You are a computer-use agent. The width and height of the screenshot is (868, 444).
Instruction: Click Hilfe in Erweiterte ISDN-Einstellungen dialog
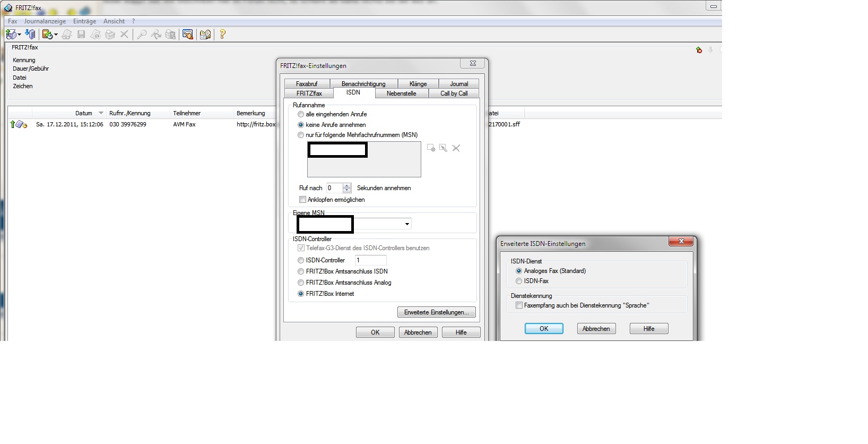click(649, 329)
